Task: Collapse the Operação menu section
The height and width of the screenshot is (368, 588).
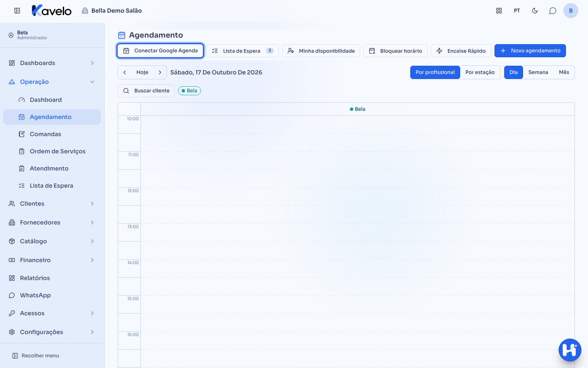Action: [x=52, y=82]
